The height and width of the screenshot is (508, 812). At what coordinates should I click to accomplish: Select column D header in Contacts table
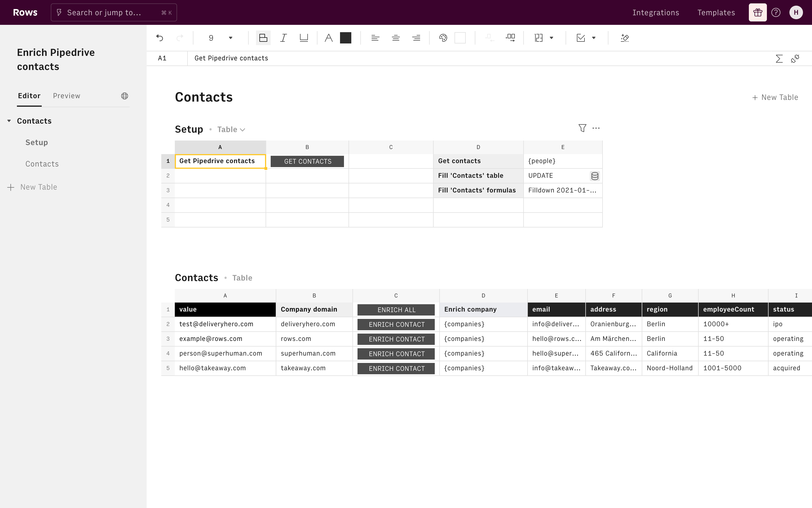pyautogui.click(x=483, y=296)
